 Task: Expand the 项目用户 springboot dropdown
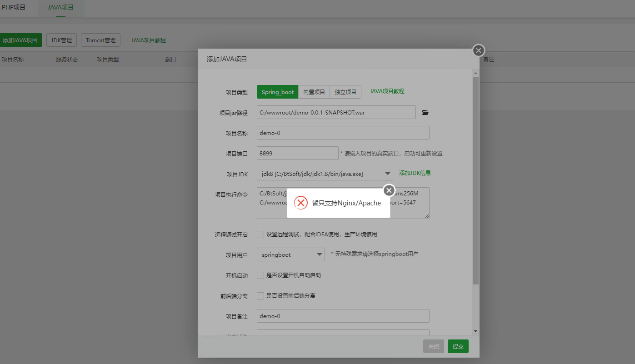click(x=291, y=254)
